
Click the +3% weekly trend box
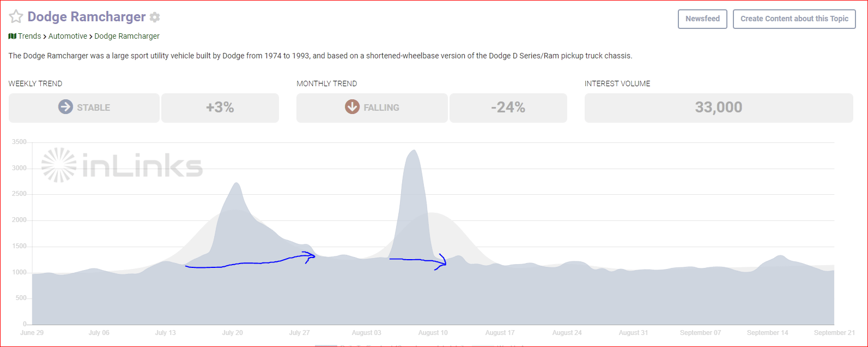click(220, 107)
